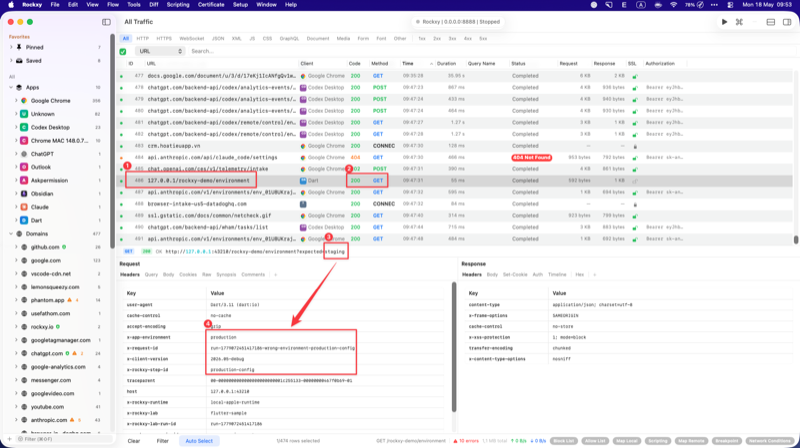Toggle the Block List tool

(564, 441)
